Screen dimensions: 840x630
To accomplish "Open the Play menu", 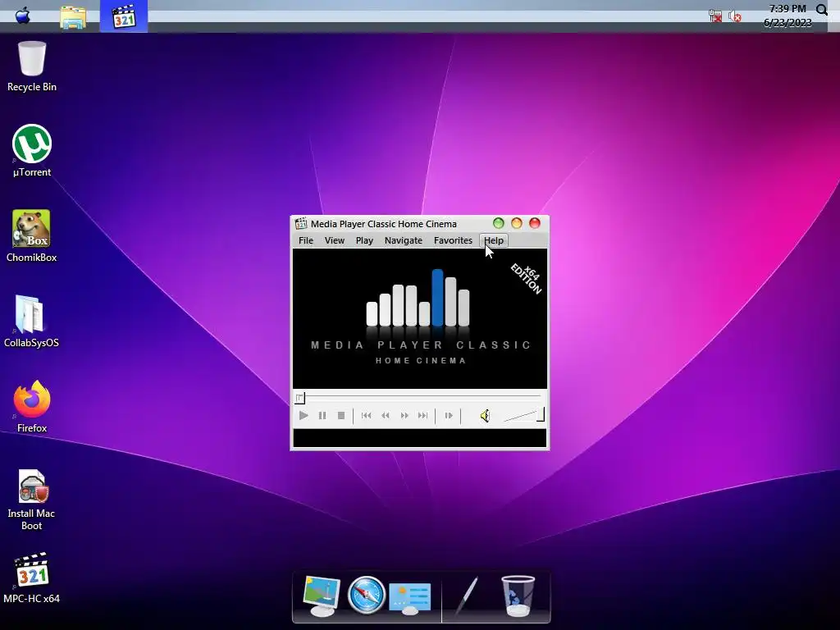I will point(364,240).
